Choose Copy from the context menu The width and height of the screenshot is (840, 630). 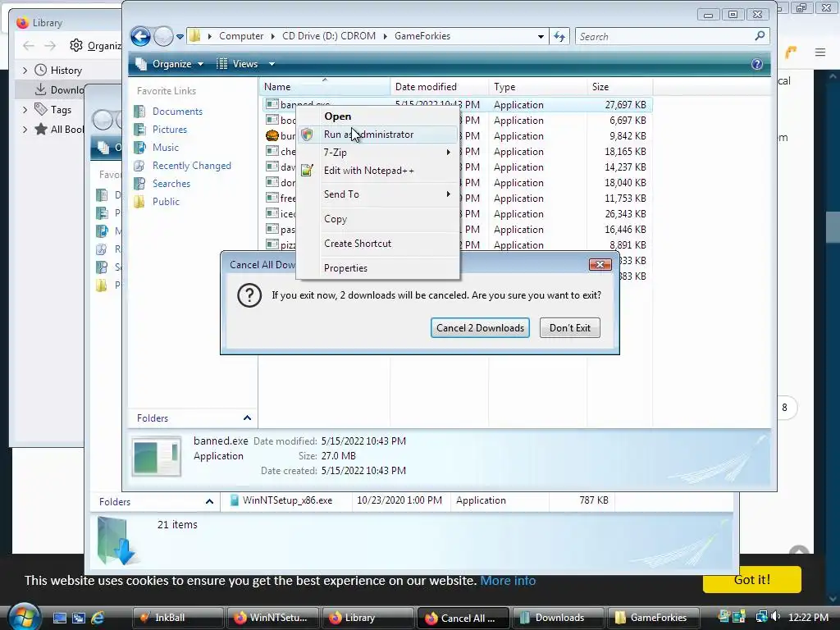(377, 218)
